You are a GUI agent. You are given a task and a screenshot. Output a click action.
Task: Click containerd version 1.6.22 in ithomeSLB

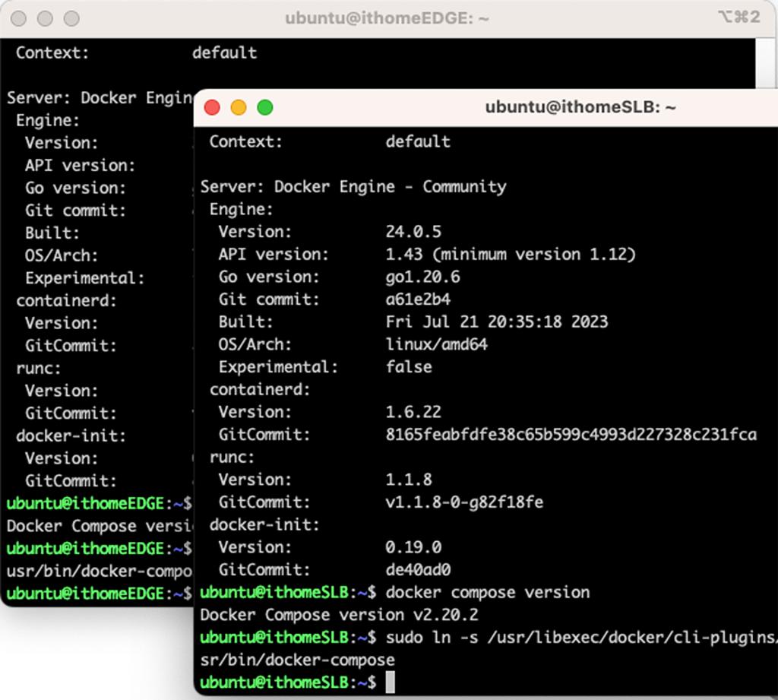(x=413, y=412)
